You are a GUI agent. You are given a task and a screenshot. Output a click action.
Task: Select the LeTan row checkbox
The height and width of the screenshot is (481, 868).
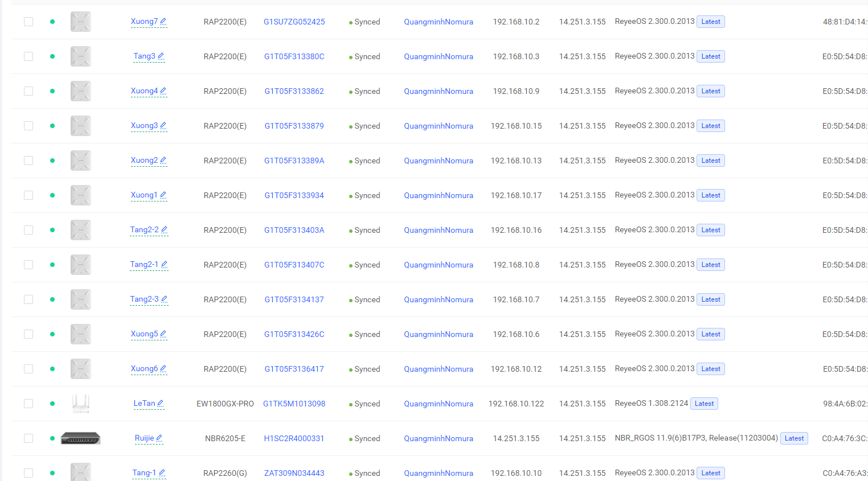click(x=28, y=404)
